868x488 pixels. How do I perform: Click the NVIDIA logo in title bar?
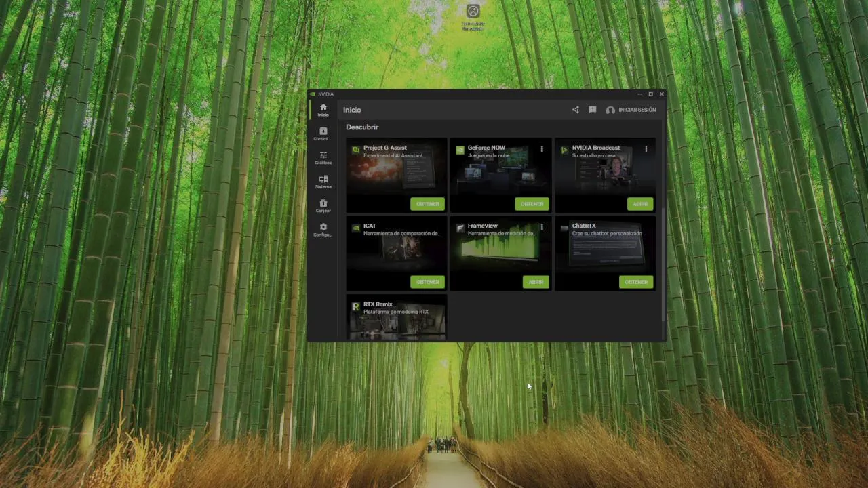coord(312,94)
